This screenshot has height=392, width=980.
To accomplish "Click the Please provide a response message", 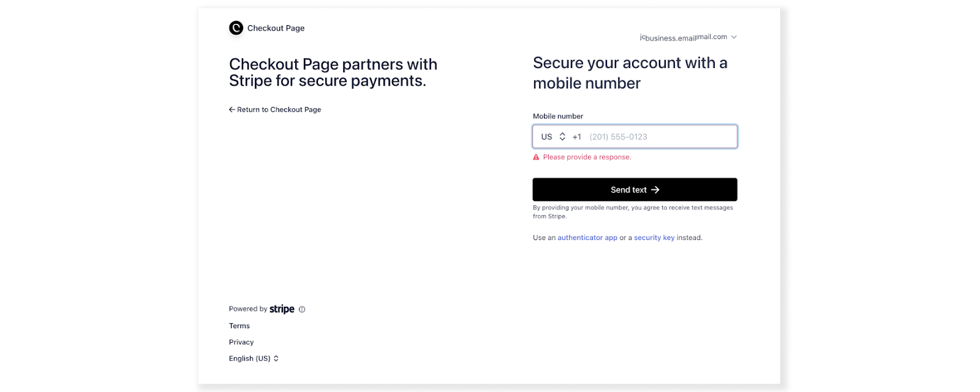I will click(x=587, y=157).
